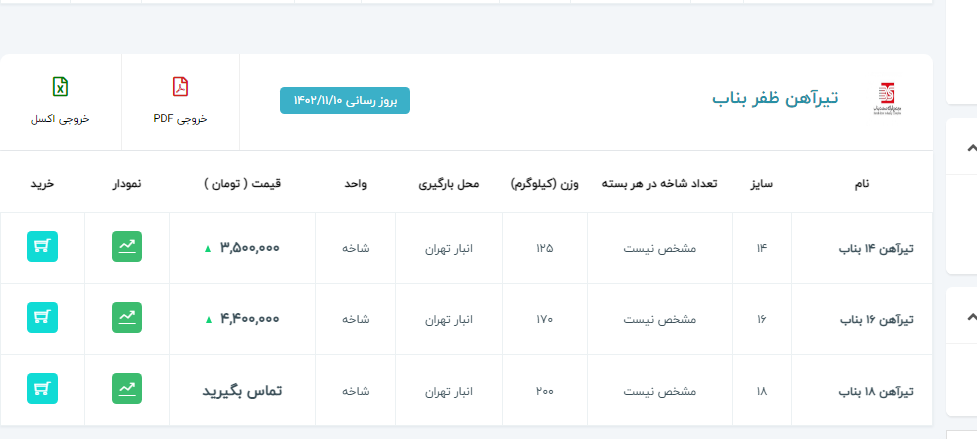The image size is (977, 439).
Task: Click the ظفر بناب company logo
Action: click(x=887, y=100)
